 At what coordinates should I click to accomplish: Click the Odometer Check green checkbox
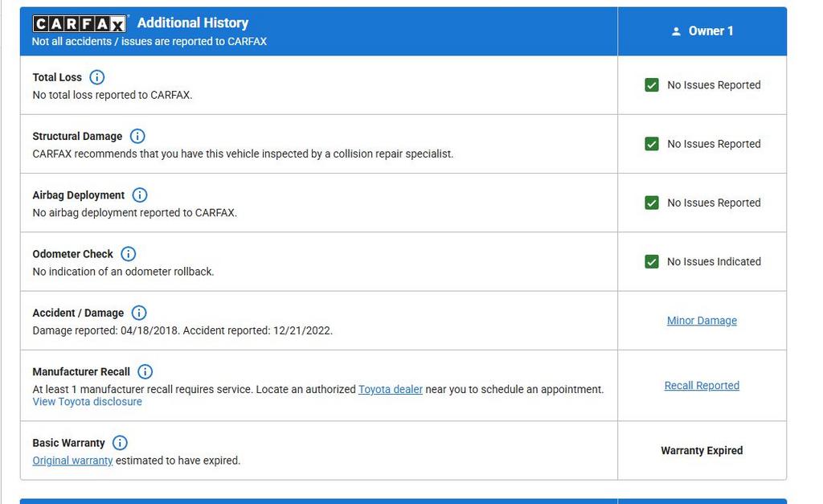(x=652, y=261)
